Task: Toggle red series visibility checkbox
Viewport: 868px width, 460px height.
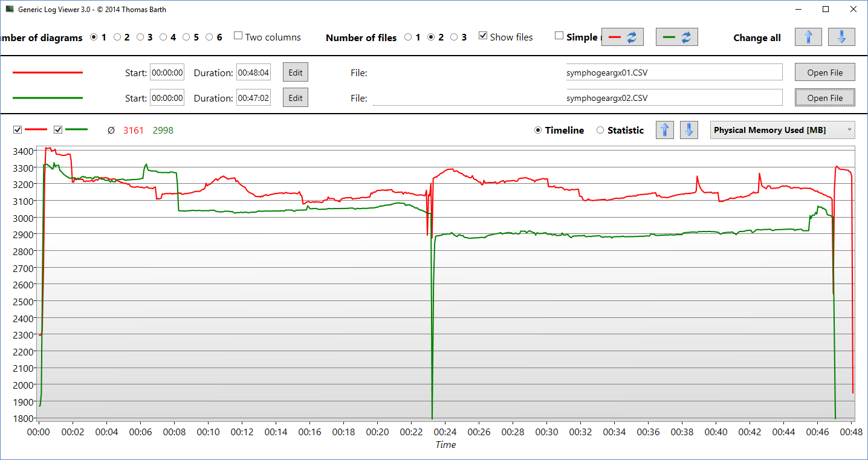Action: click(x=18, y=130)
